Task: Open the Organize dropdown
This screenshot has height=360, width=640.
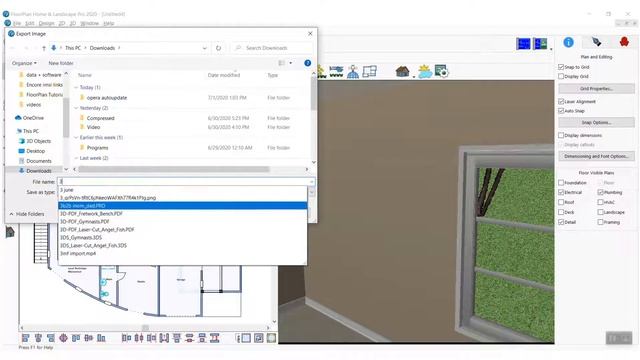Action: point(24,63)
